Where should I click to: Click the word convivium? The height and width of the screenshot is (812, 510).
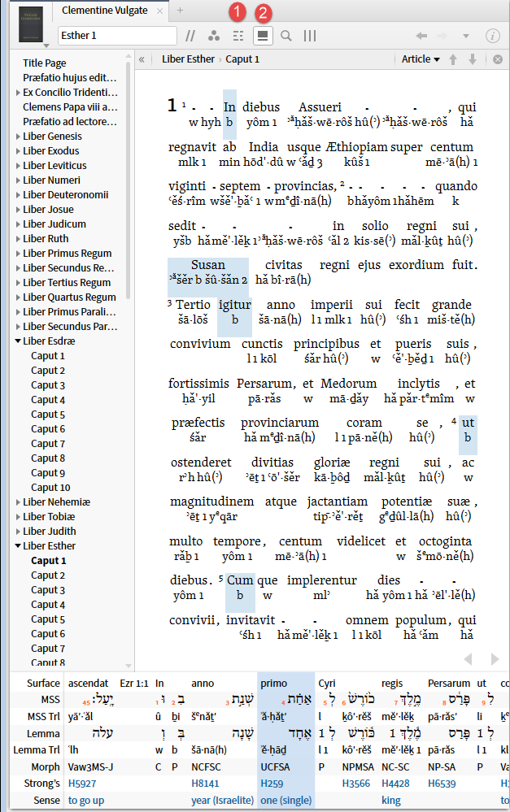click(x=200, y=344)
